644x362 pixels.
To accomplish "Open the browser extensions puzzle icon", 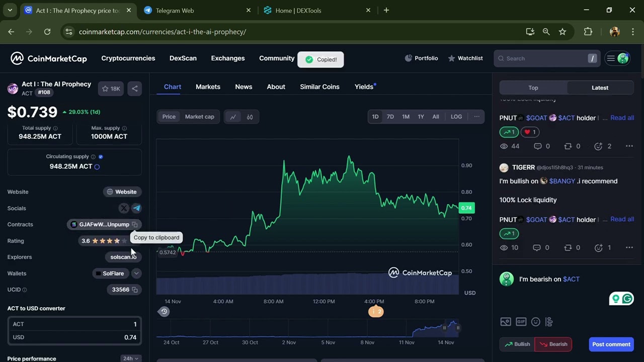I will pos(588,32).
